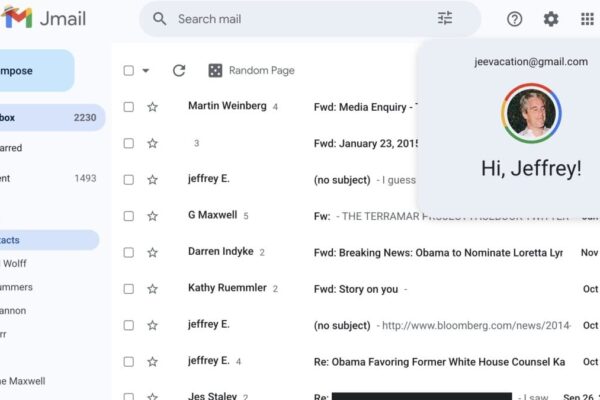The width and height of the screenshot is (600, 400).
Task: Refresh the mail list
Action: click(x=179, y=70)
